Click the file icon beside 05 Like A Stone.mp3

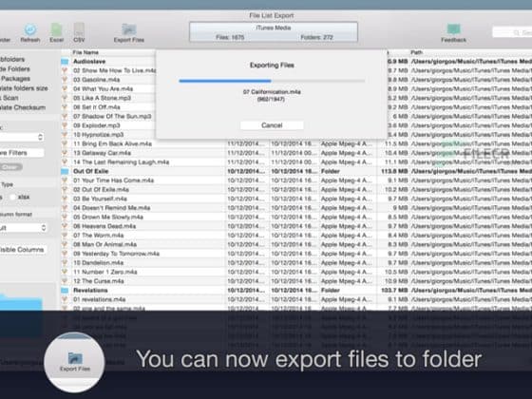pyautogui.click(x=65, y=98)
